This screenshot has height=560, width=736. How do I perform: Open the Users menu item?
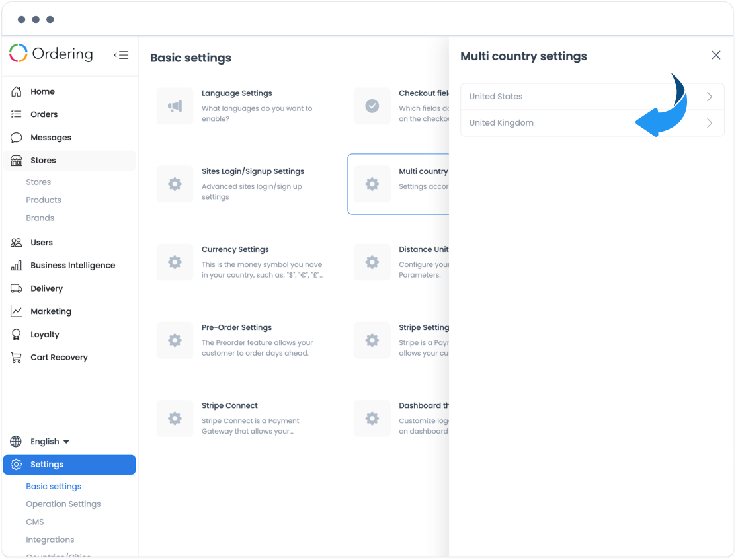pyautogui.click(x=69, y=242)
